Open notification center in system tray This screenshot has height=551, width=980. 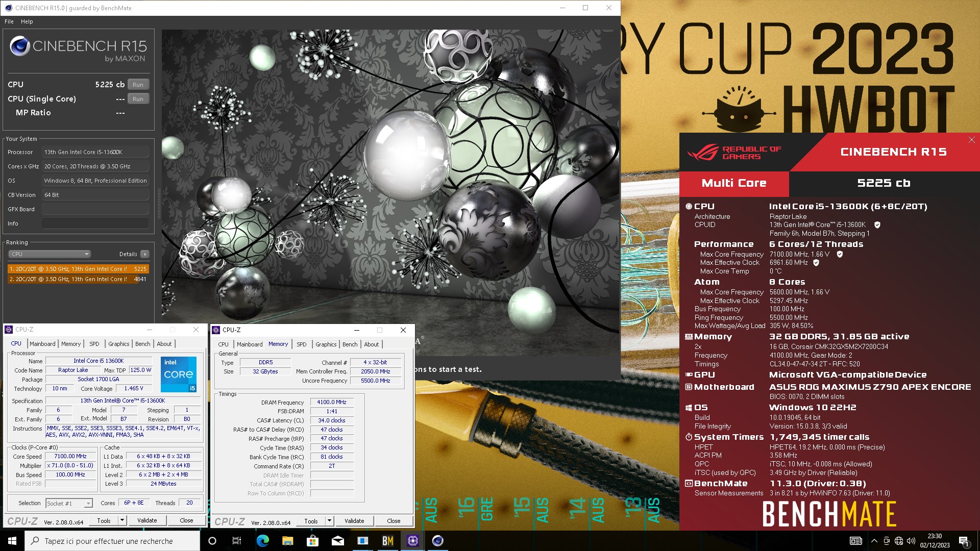pos(964,541)
